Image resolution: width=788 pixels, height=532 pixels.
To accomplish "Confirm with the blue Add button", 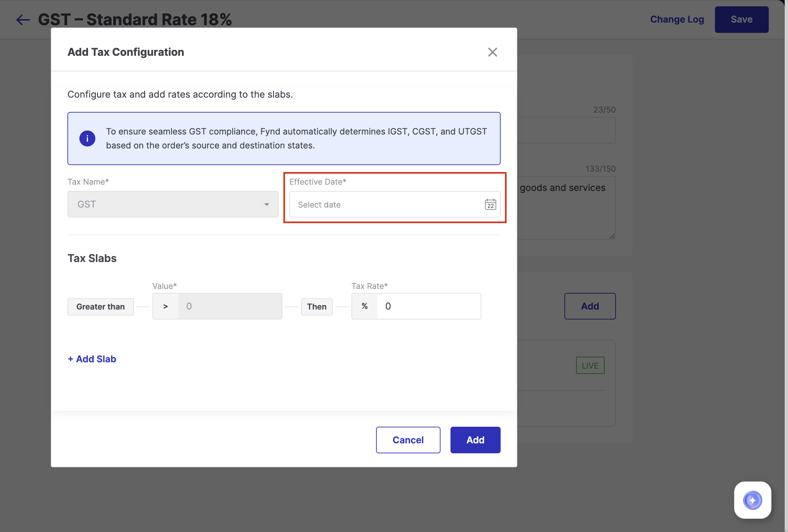I will [x=475, y=440].
